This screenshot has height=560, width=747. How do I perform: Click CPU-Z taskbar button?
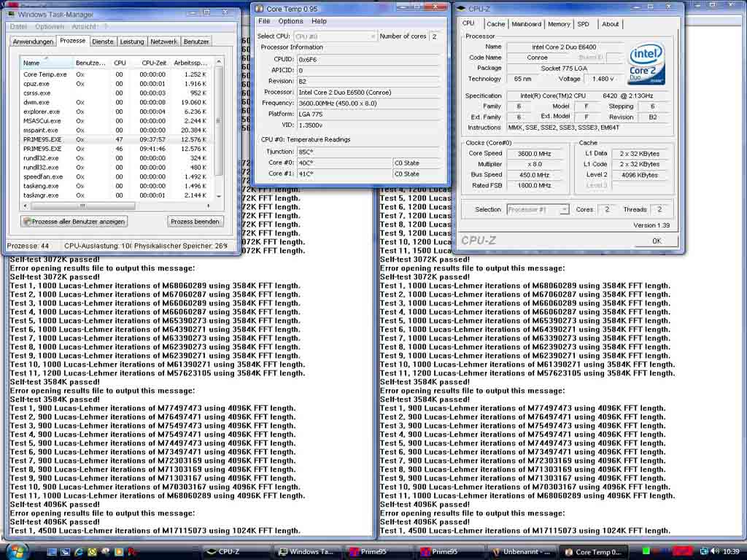click(x=236, y=551)
